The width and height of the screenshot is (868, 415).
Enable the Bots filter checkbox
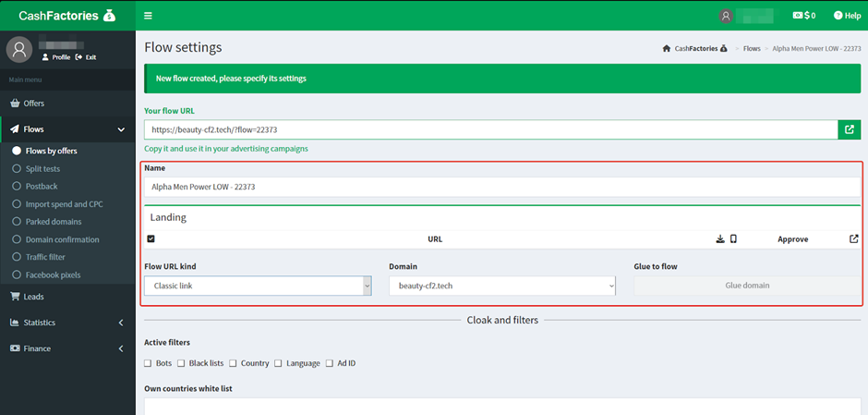click(x=149, y=363)
